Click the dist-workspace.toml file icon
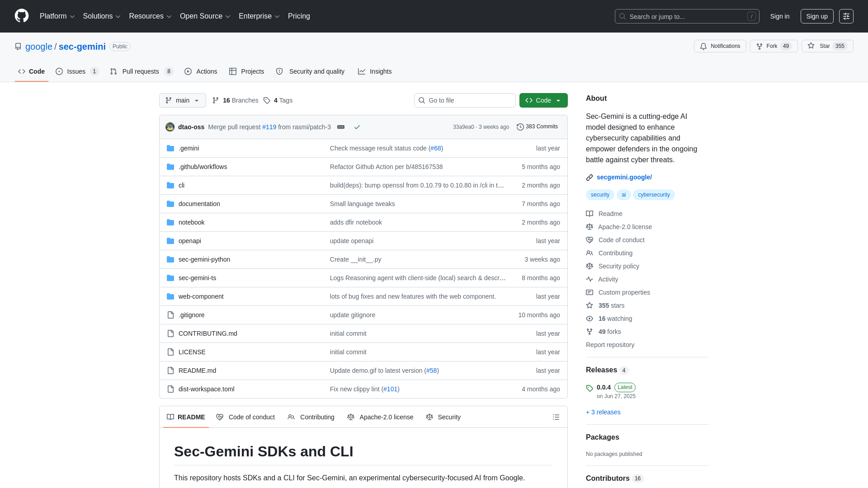The width and height of the screenshot is (868, 488). click(x=170, y=389)
